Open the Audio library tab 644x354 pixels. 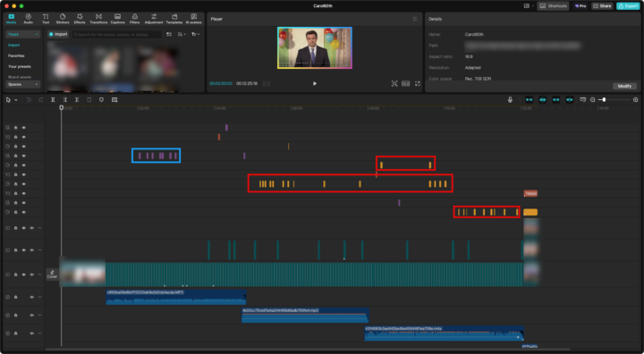coord(29,19)
